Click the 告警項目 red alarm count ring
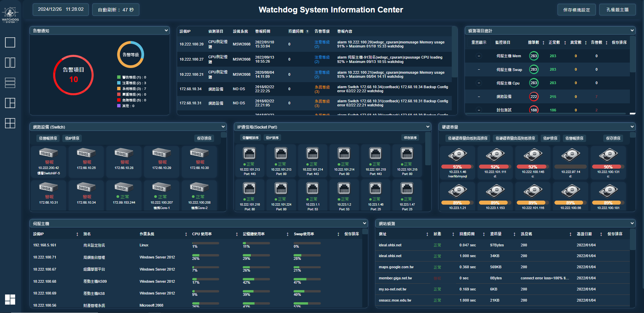The width and height of the screenshot is (644, 313). click(73, 75)
